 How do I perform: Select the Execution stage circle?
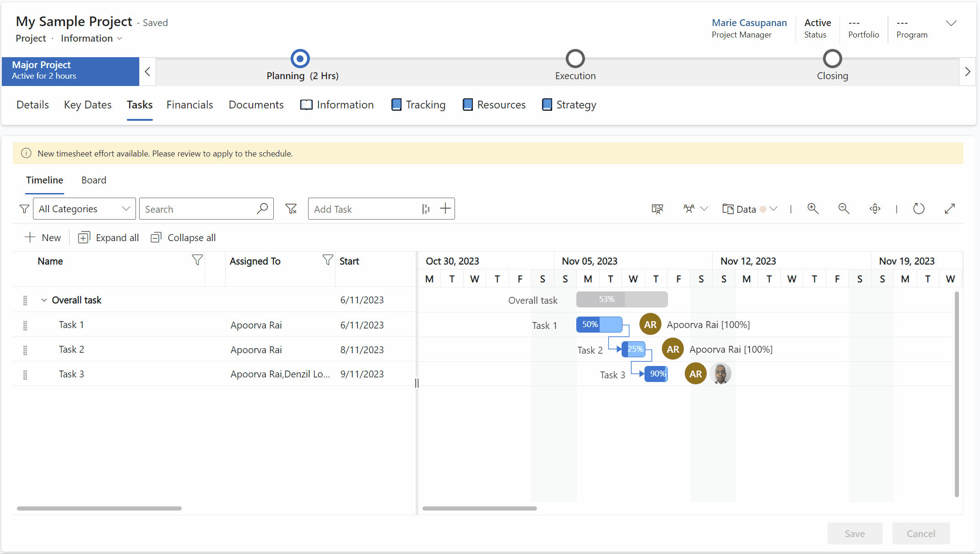575,59
